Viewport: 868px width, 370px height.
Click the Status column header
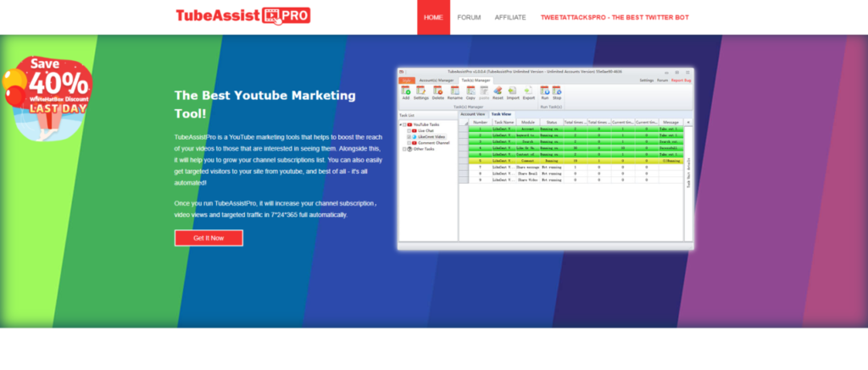pyautogui.click(x=552, y=122)
